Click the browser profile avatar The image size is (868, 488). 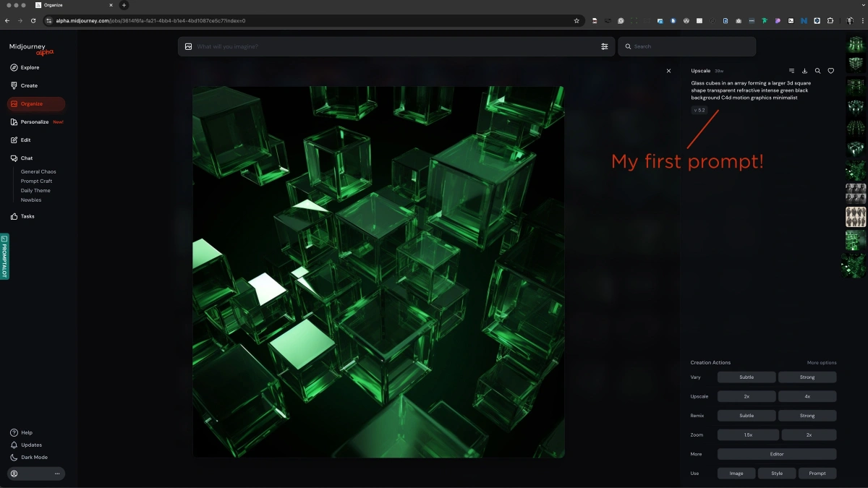click(850, 21)
